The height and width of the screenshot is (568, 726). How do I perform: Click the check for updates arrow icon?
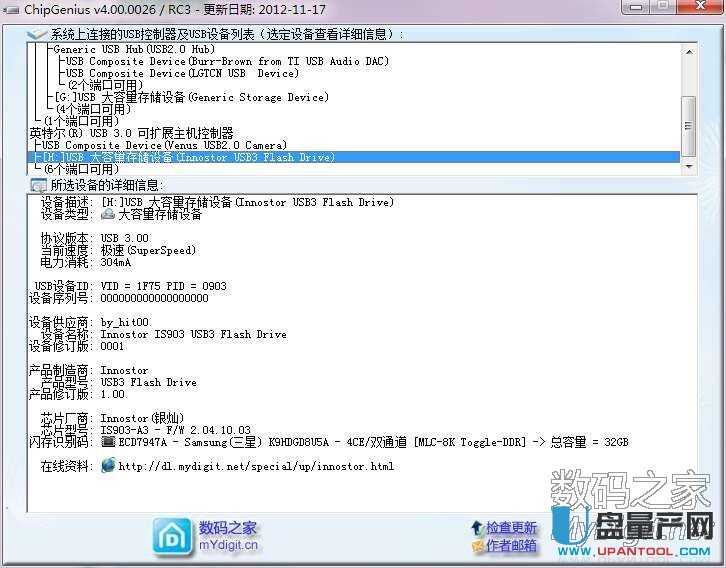(x=476, y=527)
